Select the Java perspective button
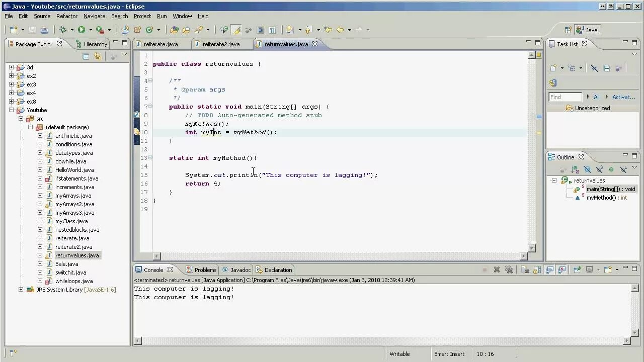This screenshot has height=362, width=644. [588, 30]
